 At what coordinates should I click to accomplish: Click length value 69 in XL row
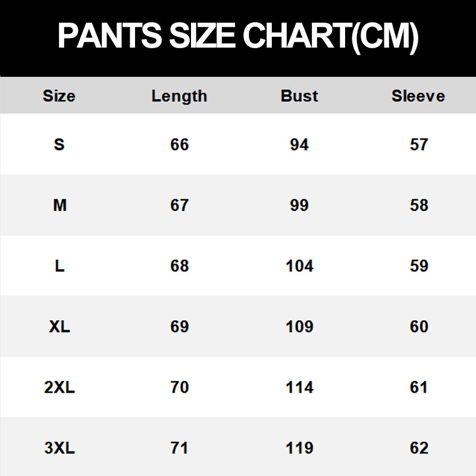click(x=179, y=327)
